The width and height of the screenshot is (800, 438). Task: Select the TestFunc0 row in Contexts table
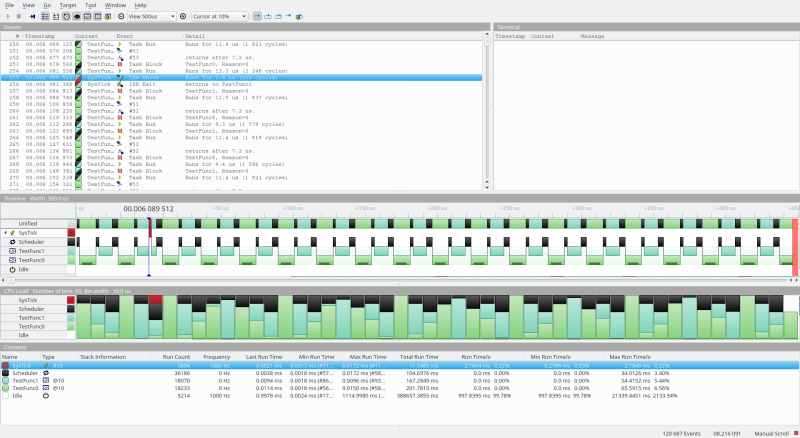tap(399, 388)
